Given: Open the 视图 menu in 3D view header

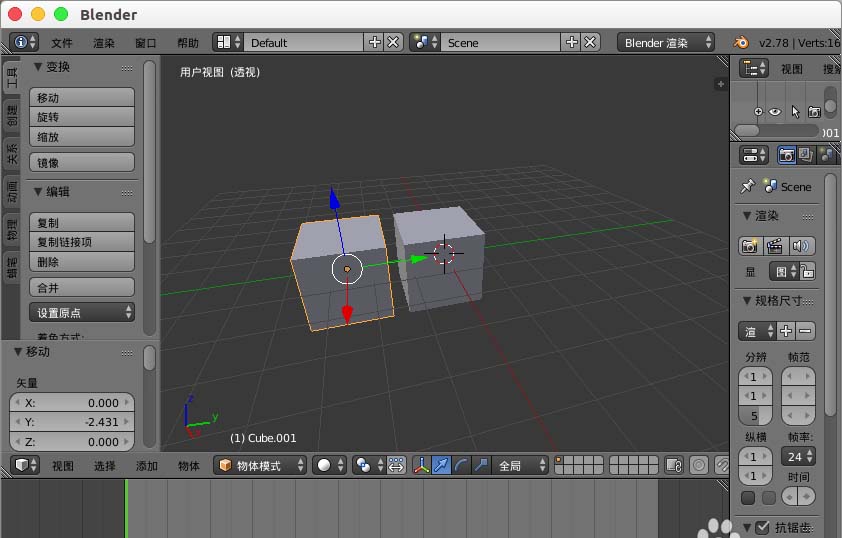Looking at the screenshot, I should coord(63,466).
